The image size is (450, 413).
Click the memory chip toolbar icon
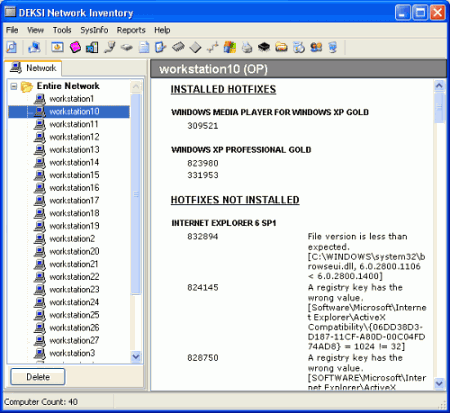pos(178,47)
